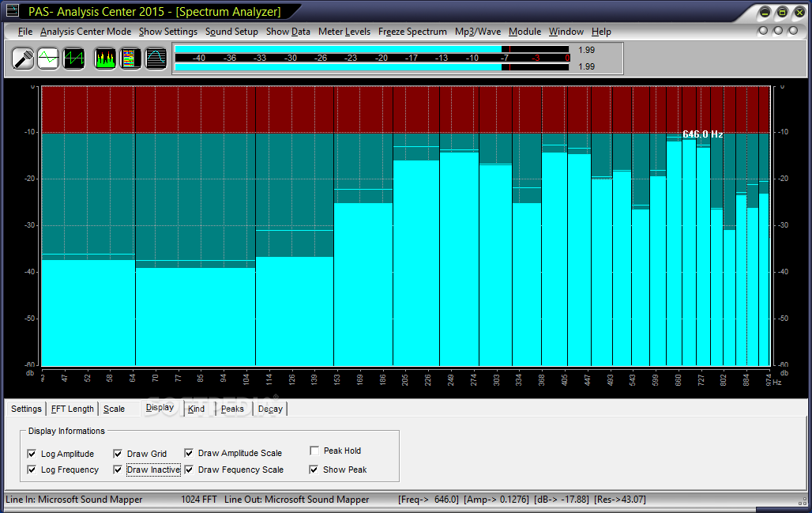Viewport: 812px width, 513px height.
Task: Open the striped waveform generator icon
Action: 156,58
